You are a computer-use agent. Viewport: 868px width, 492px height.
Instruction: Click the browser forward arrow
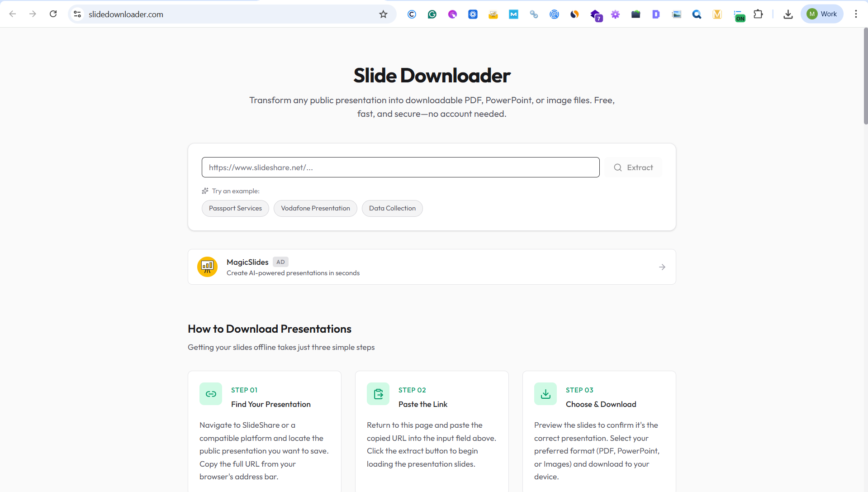pos(33,14)
